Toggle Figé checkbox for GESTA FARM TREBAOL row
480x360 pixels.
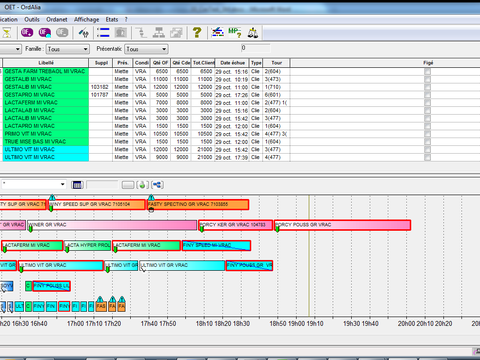coord(428,72)
